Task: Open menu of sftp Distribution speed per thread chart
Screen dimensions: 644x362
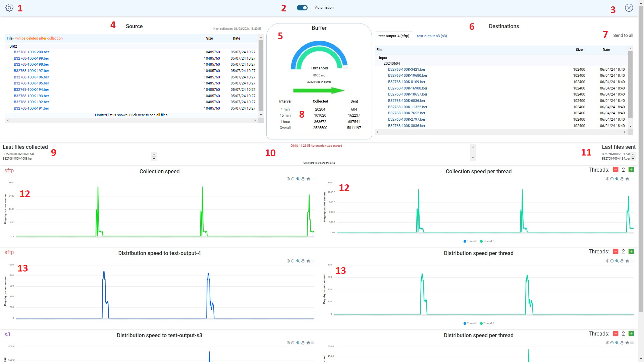Action: (632, 261)
